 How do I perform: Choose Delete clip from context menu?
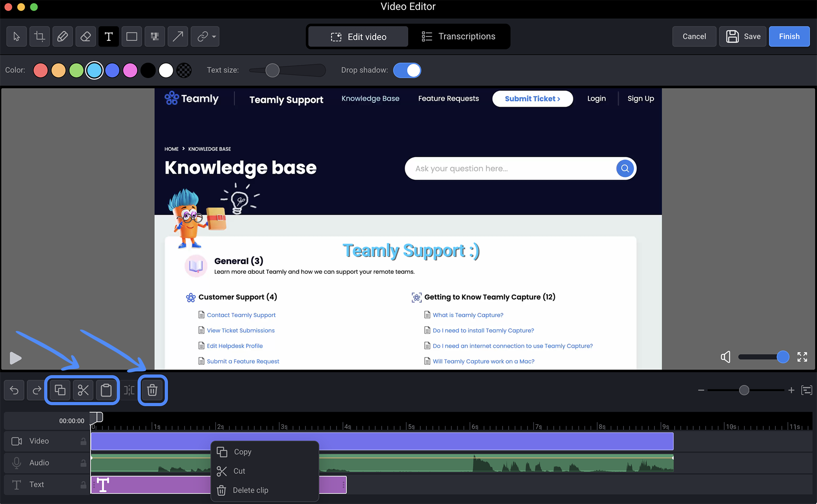(x=265, y=490)
